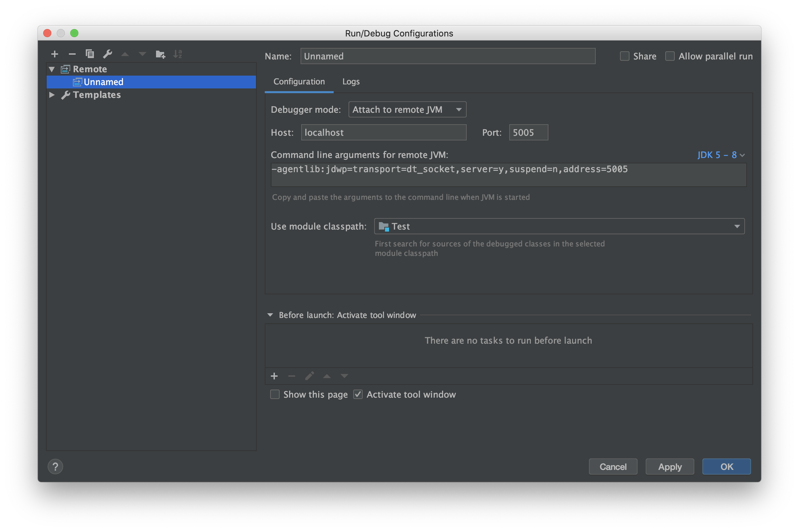Create new folder in configurations toolbar
799x532 pixels.
coord(160,54)
